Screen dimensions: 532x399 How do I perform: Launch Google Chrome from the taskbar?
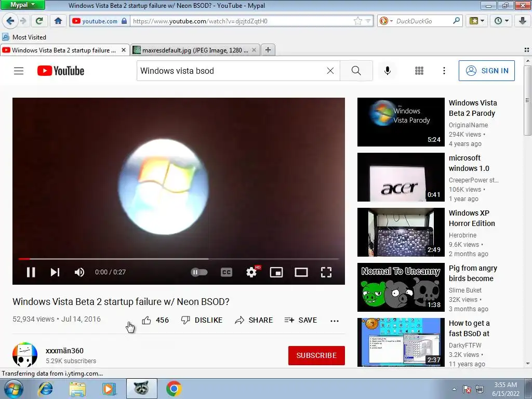(x=174, y=389)
